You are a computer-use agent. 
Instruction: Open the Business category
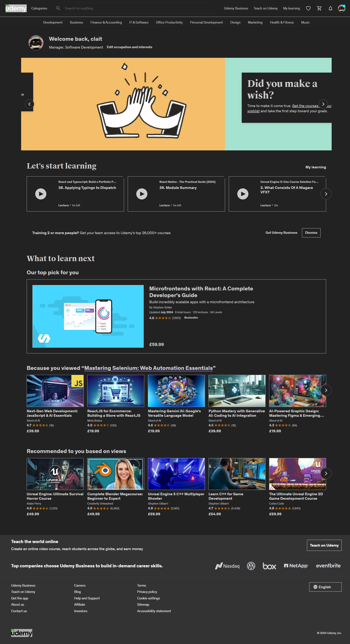(x=77, y=22)
